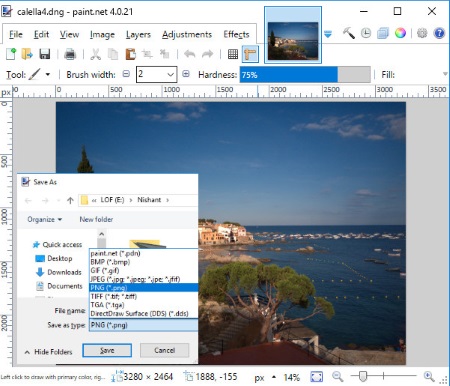The width and height of the screenshot is (450, 386).
Task: Open the View menu
Action: click(x=69, y=34)
